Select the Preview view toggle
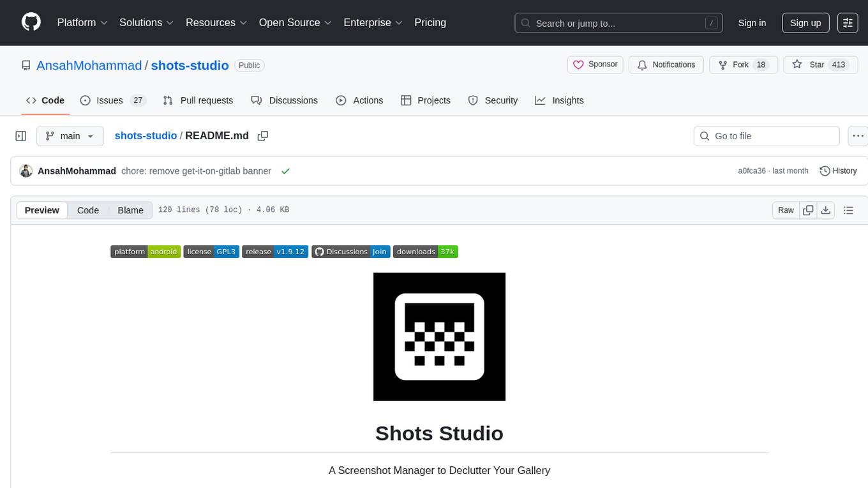868x488 pixels. click(42, 210)
